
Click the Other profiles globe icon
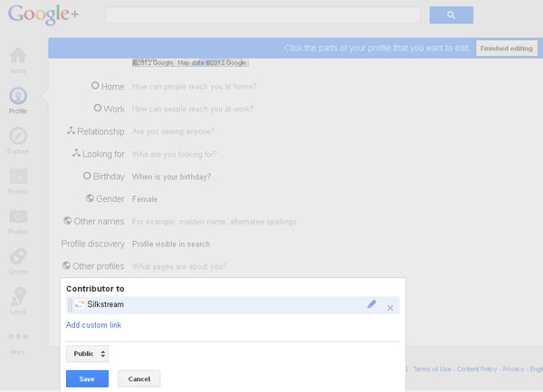(x=66, y=265)
